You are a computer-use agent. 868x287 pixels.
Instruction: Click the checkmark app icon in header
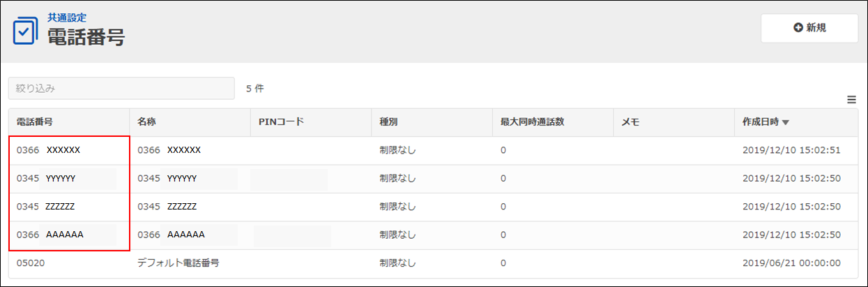tap(24, 30)
